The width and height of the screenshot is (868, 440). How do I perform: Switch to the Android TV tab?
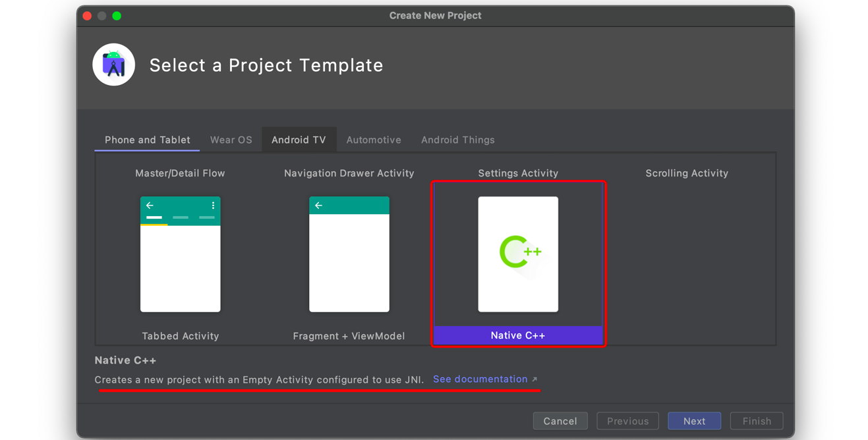[299, 140]
